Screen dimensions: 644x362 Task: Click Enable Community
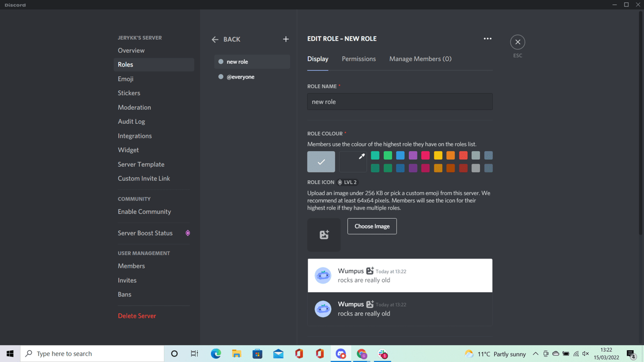tap(154, 212)
